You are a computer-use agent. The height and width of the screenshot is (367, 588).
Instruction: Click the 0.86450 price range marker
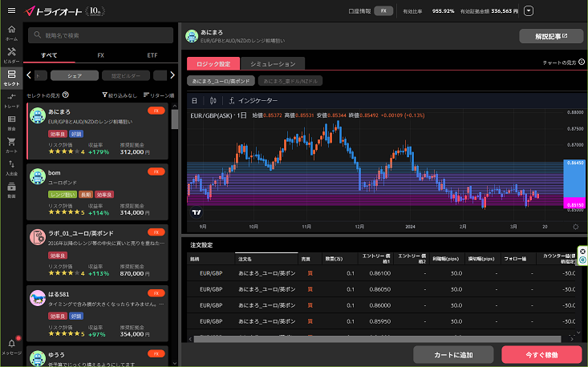(x=575, y=163)
